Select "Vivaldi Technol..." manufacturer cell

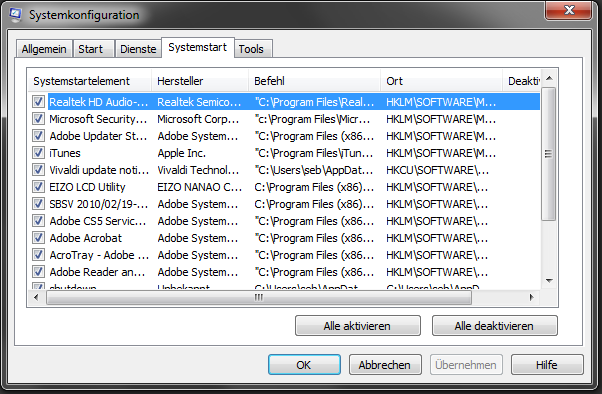198,170
